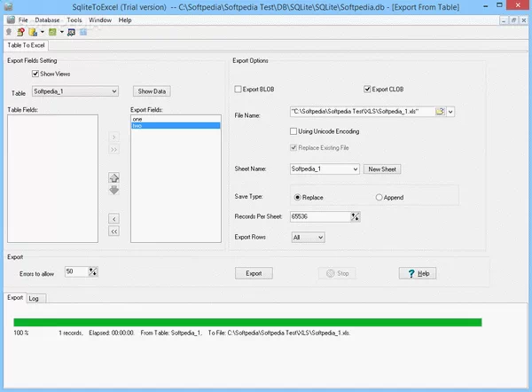532x392 pixels.
Task: Remove selected field with single left arrow
Action: [113, 218]
